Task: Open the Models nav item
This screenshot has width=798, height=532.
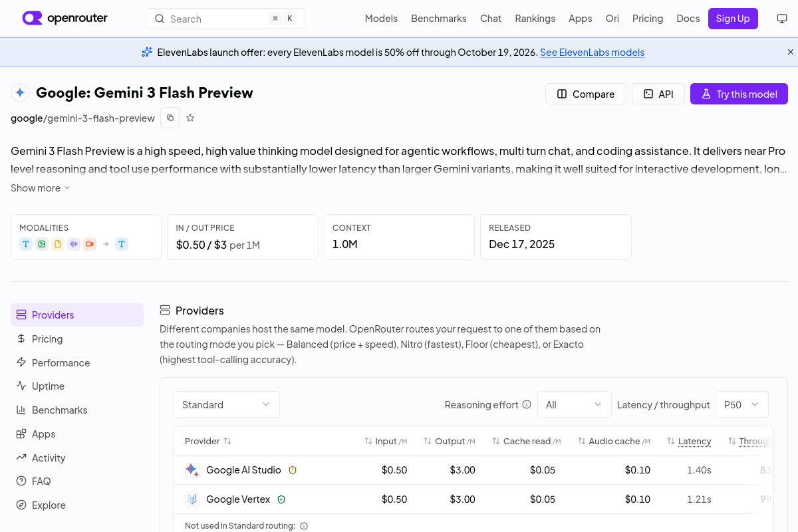Action: pos(381,19)
